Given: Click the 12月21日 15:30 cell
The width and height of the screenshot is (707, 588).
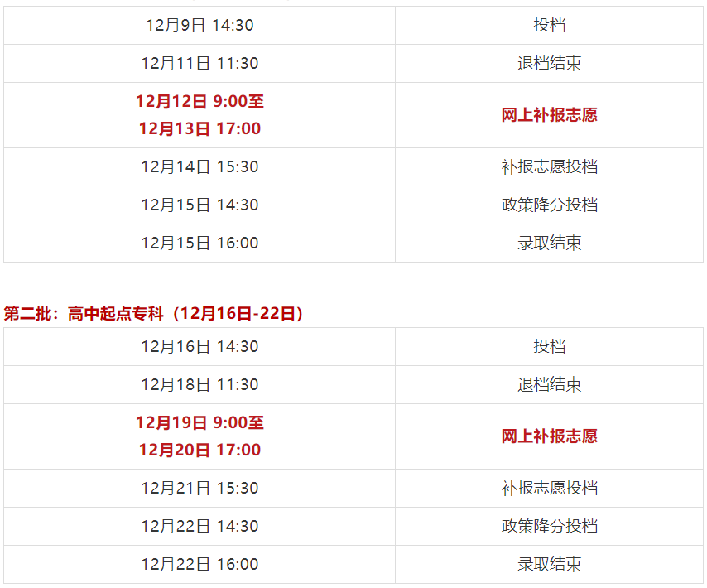Looking at the screenshot, I should pos(200,488).
